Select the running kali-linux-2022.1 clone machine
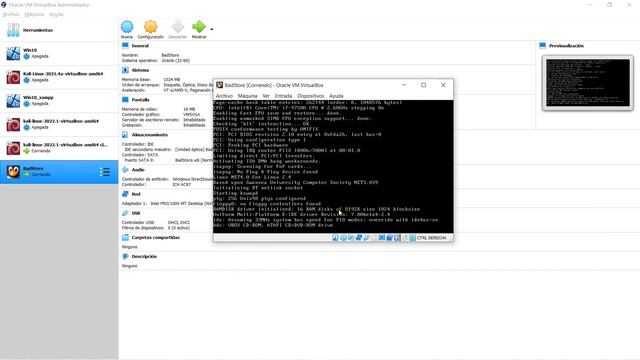The image size is (640, 360). click(59, 148)
